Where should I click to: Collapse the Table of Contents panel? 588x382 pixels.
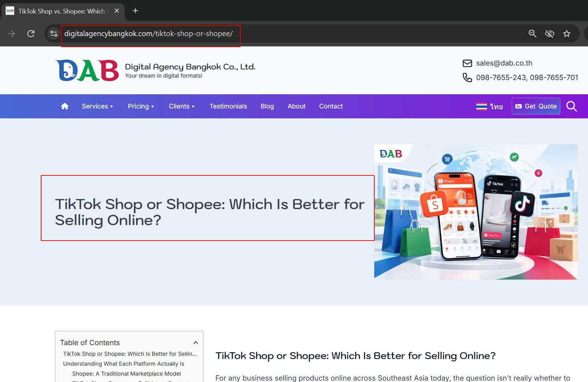coord(196,343)
